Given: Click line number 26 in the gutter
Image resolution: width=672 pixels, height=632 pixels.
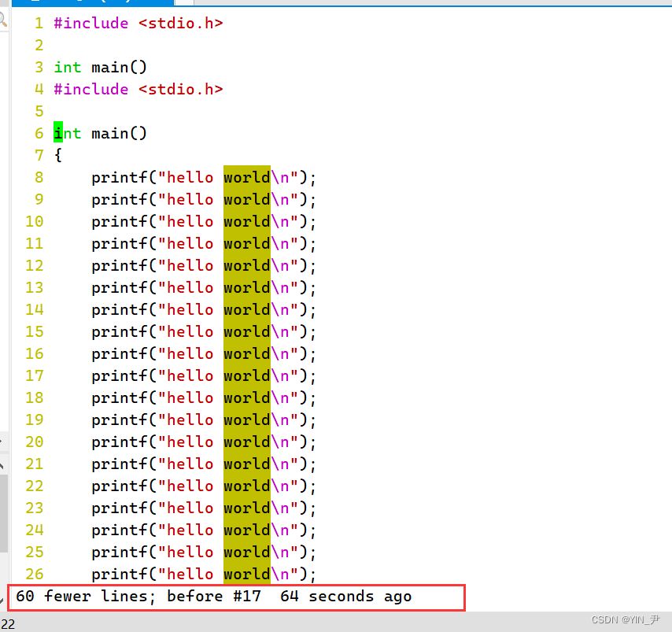Looking at the screenshot, I should click(34, 575).
